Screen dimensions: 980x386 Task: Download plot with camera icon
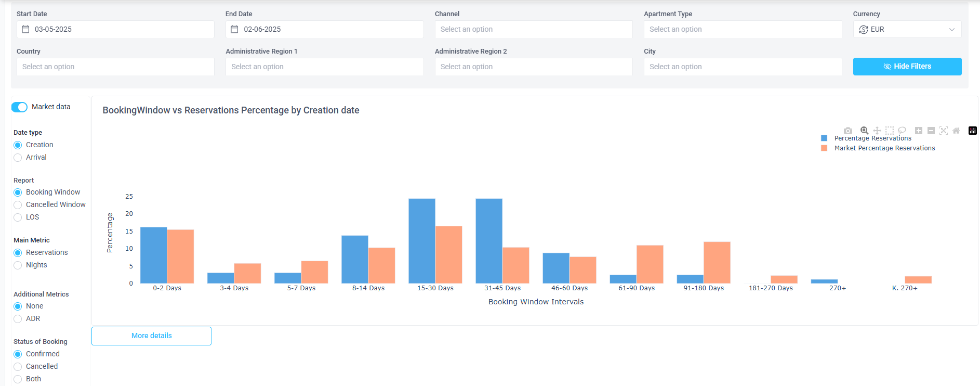click(848, 131)
